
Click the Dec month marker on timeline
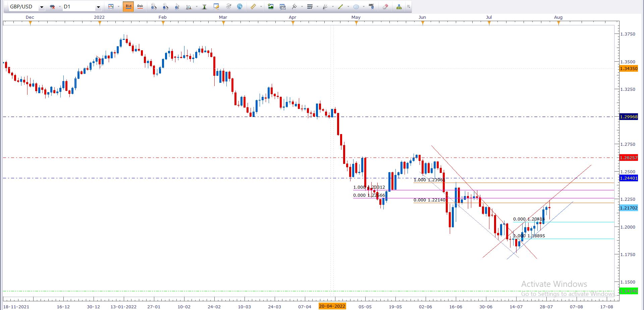(30, 17)
